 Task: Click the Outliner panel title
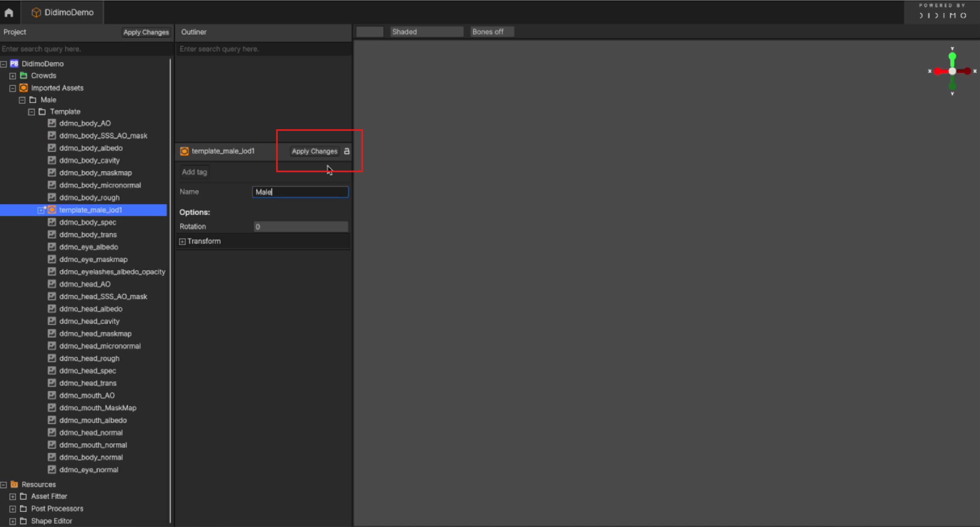(194, 32)
